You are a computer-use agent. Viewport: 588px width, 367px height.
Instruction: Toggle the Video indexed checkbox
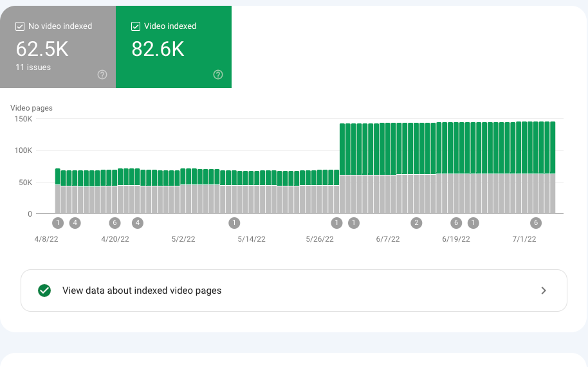pyautogui.click(x=135, y=26)
